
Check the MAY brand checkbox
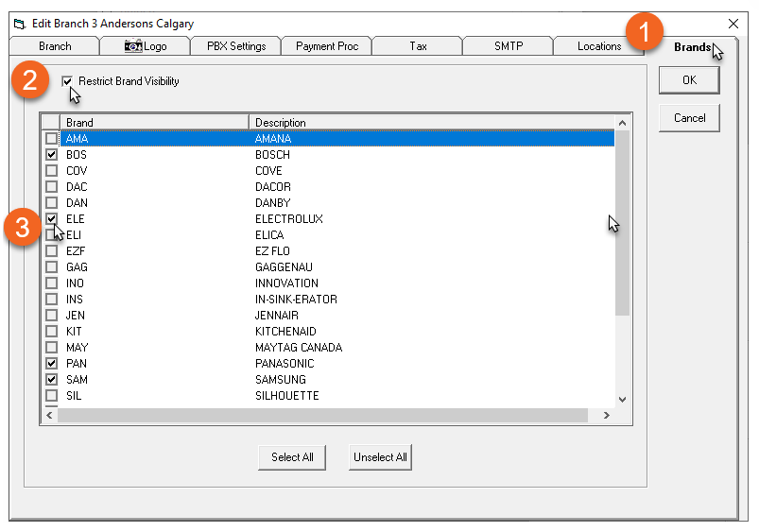click(x=51, y=347)
